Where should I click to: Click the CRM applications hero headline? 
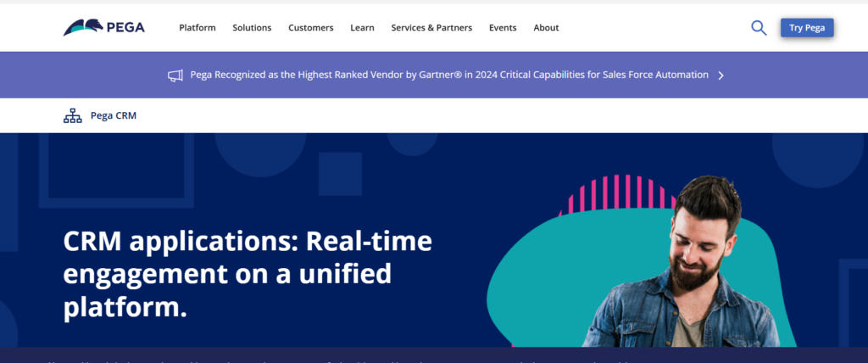point(248,274)
